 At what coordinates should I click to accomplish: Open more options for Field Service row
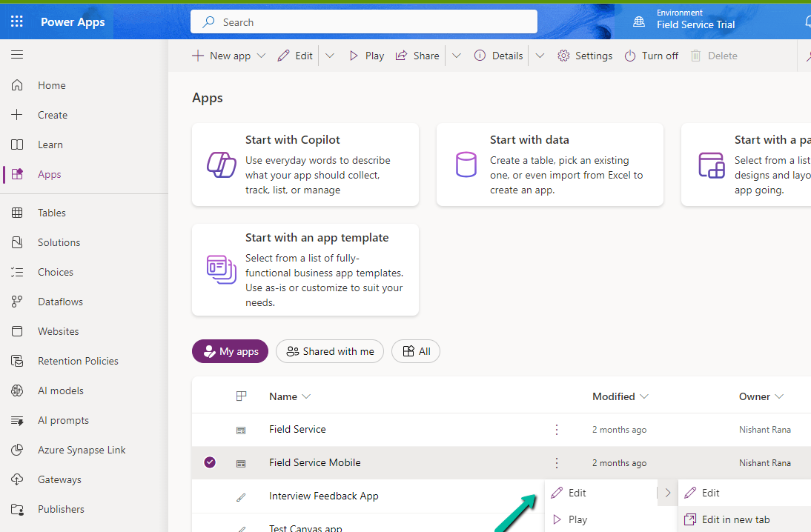click(557, 430)
